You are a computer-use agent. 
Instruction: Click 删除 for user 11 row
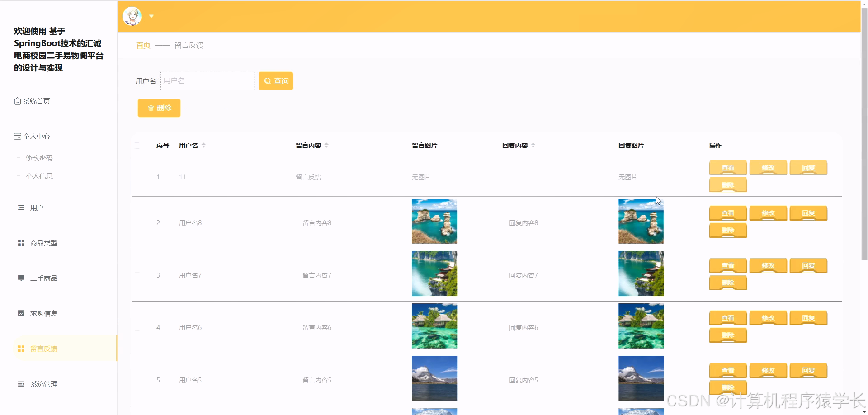(728, 185)
